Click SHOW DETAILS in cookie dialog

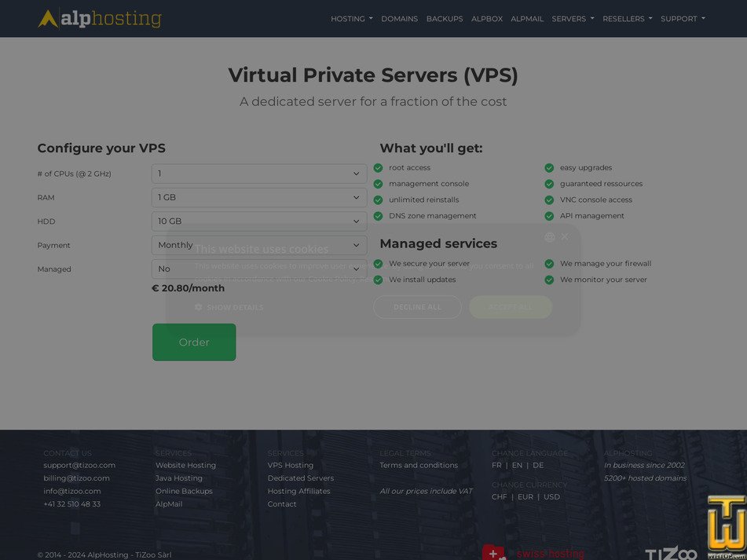[x=235, y=308]
